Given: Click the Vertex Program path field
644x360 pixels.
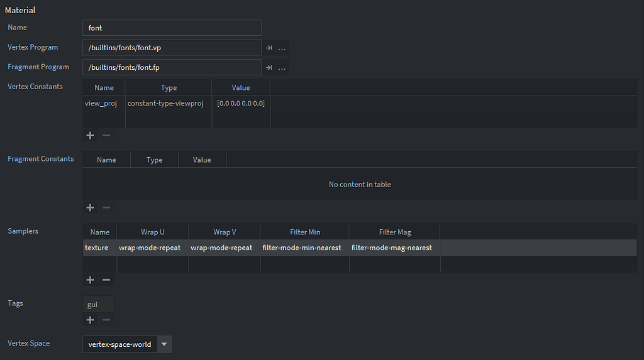Looking at the screenshot, I should click(x=172, y=48).
